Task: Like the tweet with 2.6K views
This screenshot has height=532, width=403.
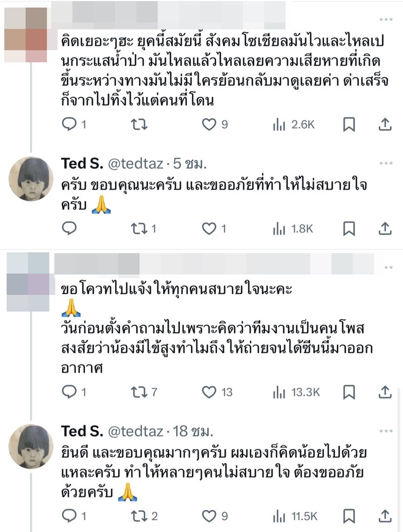Action: [x=209, y=125]
